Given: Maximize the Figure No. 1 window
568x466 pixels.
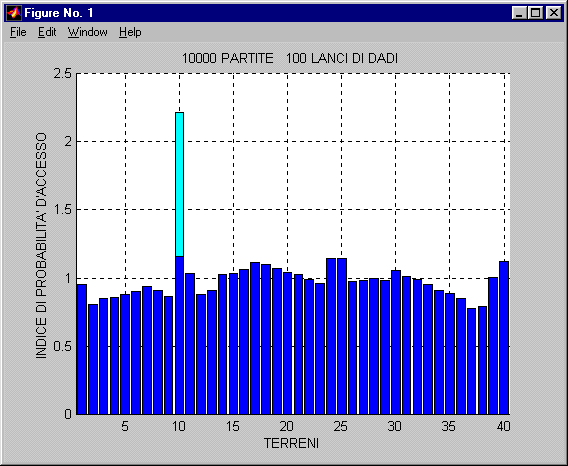Looking at the screenshot, I should [x=535, y=13].
